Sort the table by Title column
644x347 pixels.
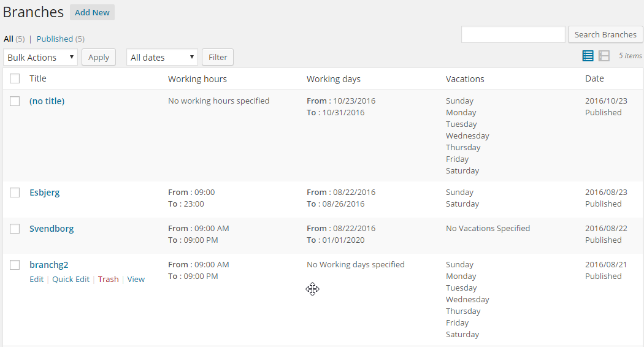coord(38,78)
